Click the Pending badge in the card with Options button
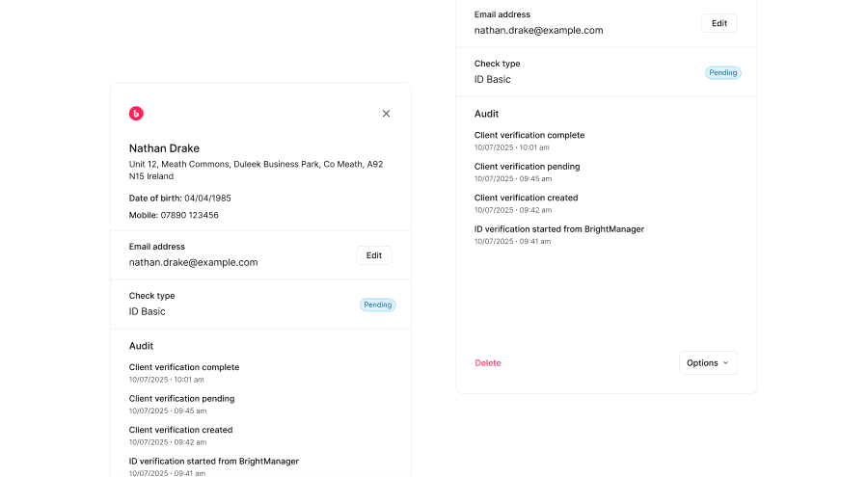 (x=723, y=72)
